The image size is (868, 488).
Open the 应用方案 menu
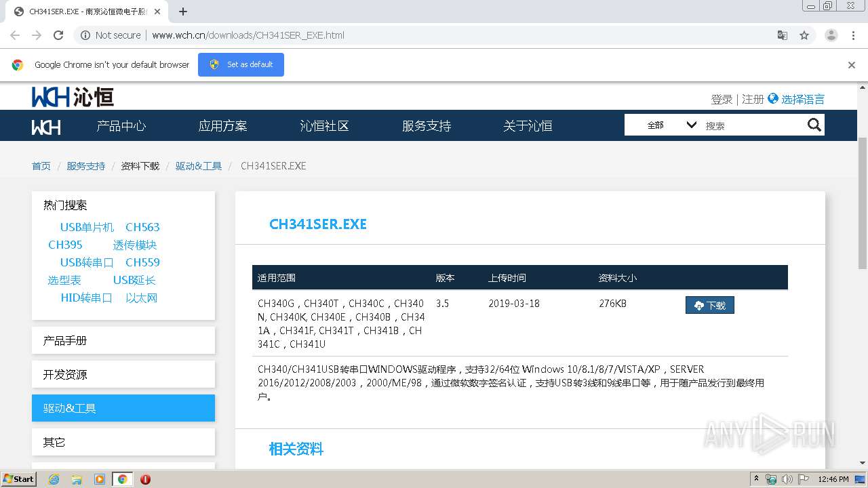[223, 126]
